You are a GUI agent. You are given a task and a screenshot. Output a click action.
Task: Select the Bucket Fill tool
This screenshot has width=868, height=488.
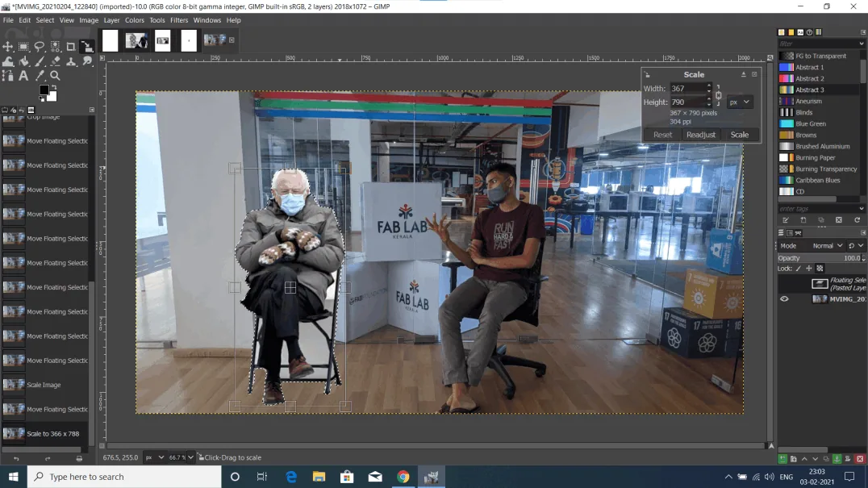tap(24, 61)
